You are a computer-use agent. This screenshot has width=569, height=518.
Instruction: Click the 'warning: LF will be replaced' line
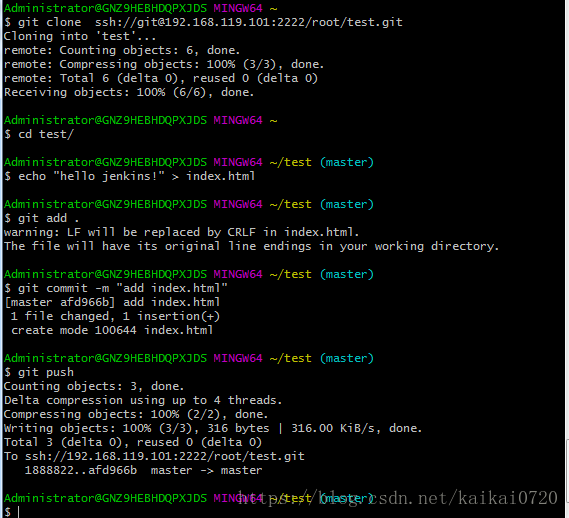(181, 232)
